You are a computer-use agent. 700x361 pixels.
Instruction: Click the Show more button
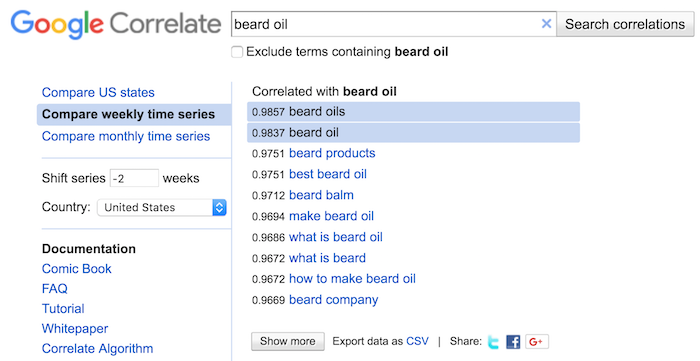(x=288, y=341)
